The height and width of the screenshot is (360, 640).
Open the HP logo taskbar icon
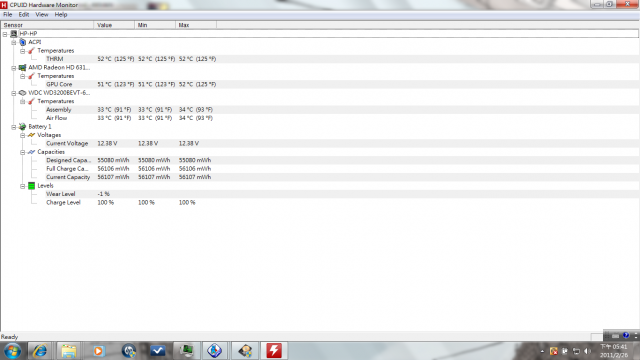click(129, 351)
